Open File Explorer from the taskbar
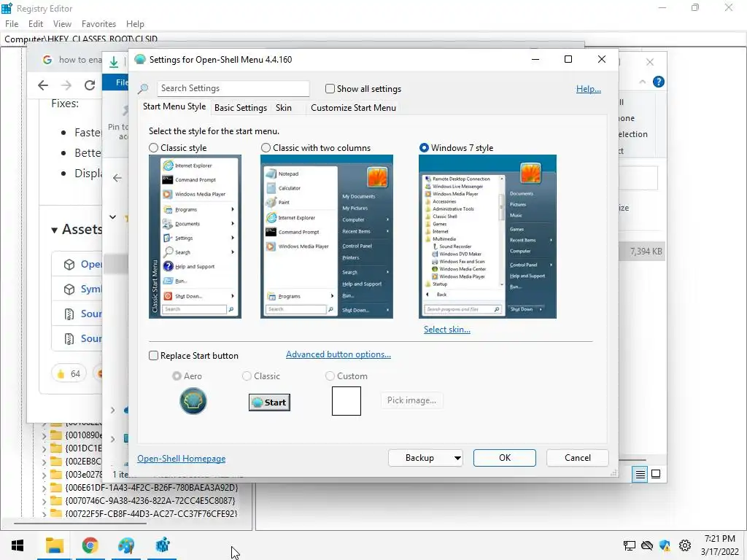Screen dimensions: 747x560 [x=54, y=545]
